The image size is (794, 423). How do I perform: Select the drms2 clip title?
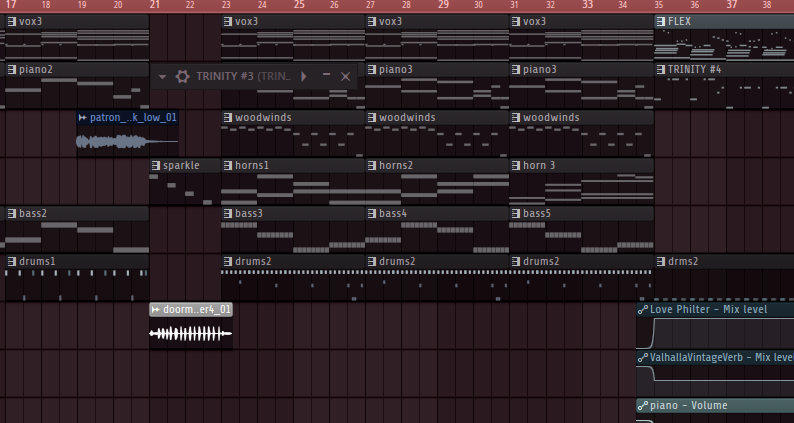[683, 262]
